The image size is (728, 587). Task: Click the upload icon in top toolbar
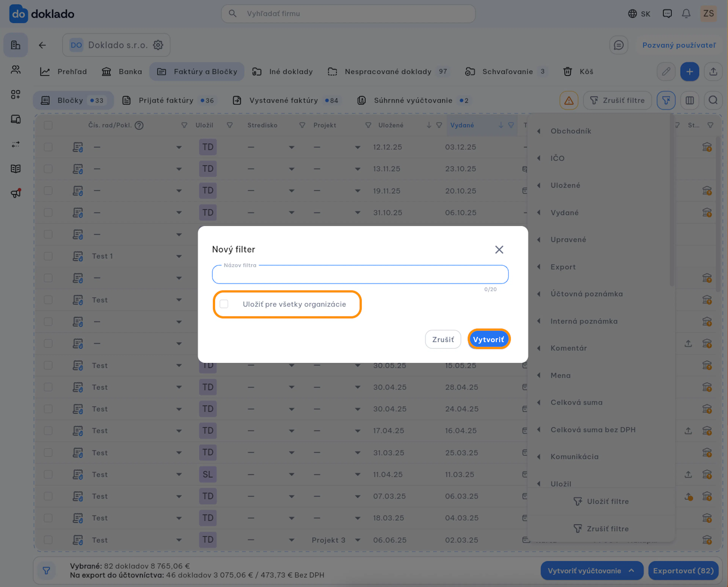click(x=713, y=71)
